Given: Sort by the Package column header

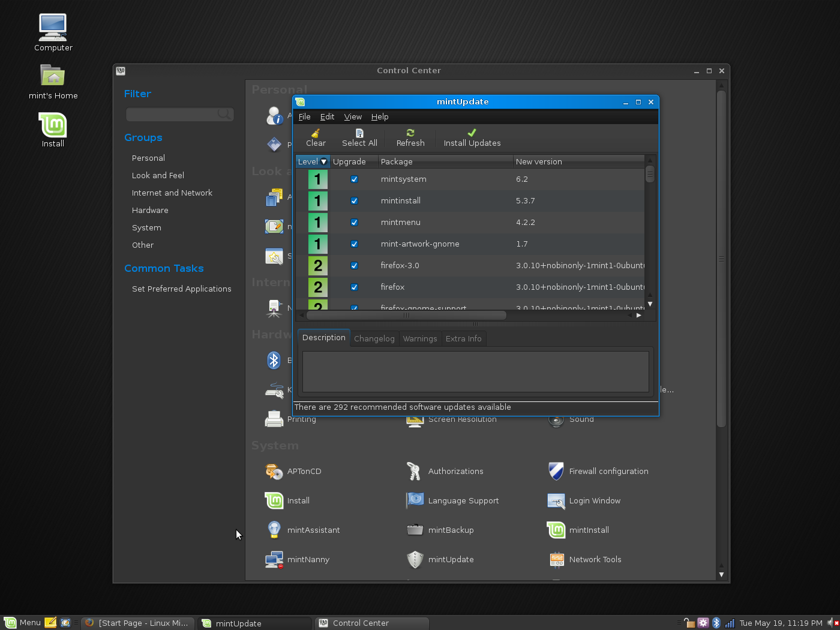Looking at the screenshot, I should tap(445, 161).
